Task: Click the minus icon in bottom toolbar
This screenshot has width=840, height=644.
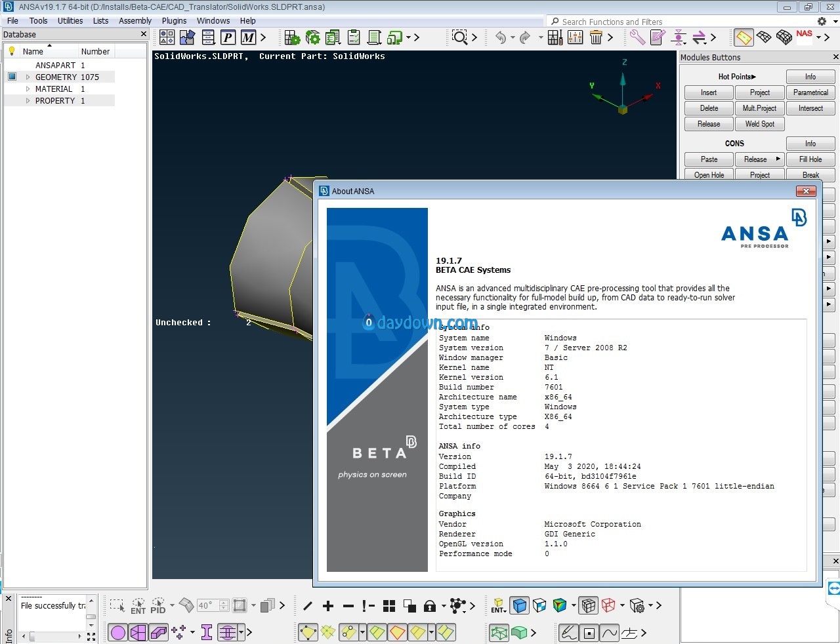Action: point(348,606)
